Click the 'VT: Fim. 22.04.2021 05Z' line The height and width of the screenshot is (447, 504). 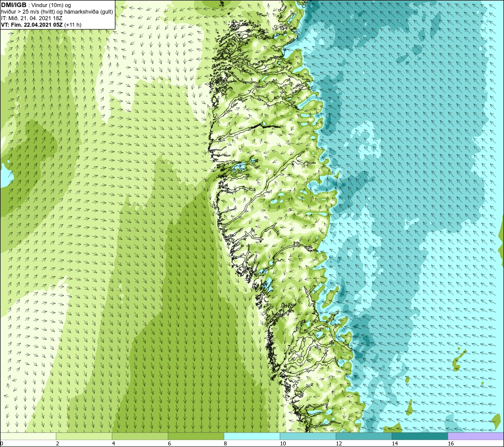pos(32,25)
